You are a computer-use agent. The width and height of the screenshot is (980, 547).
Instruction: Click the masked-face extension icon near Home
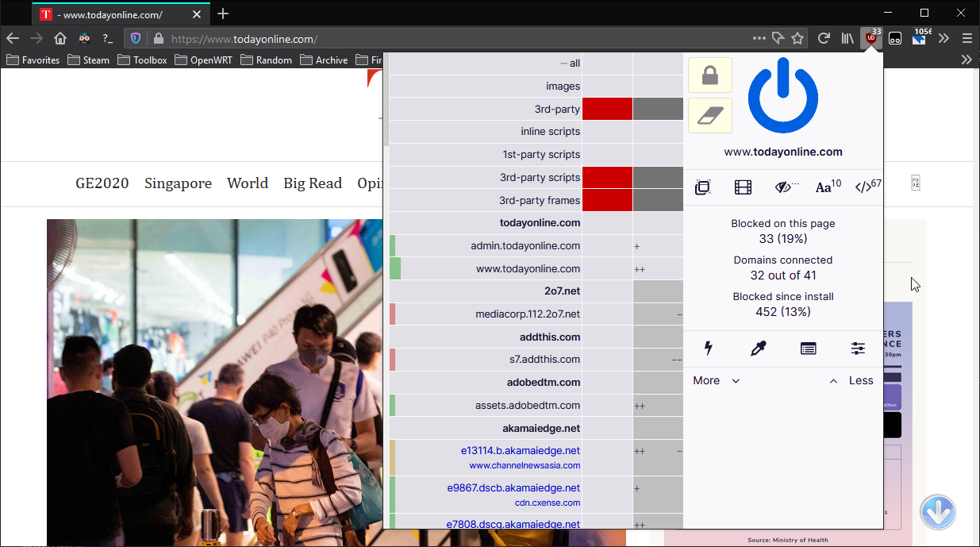(x=84, y=38)
